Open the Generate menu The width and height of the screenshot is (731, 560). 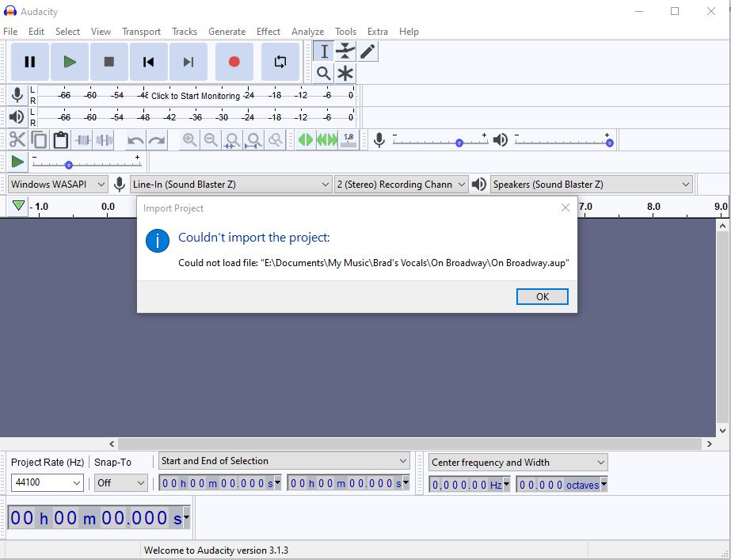point(227,31)
